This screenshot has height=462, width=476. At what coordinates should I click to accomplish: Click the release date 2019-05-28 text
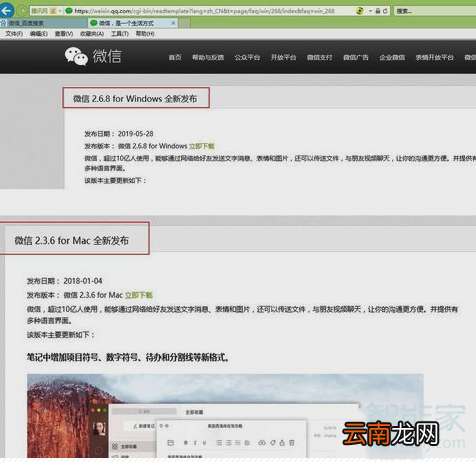point(135,134)
